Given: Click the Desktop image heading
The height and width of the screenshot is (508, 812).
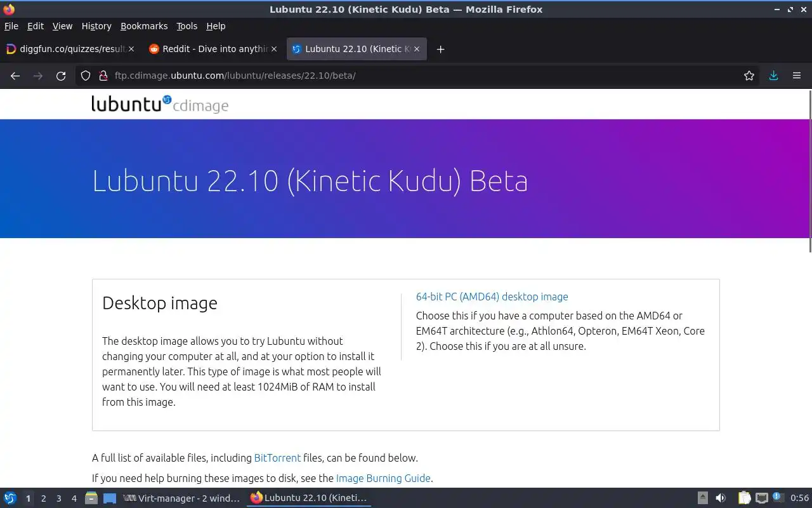Looking at the screenshot, I should click(x=160, y=303).
